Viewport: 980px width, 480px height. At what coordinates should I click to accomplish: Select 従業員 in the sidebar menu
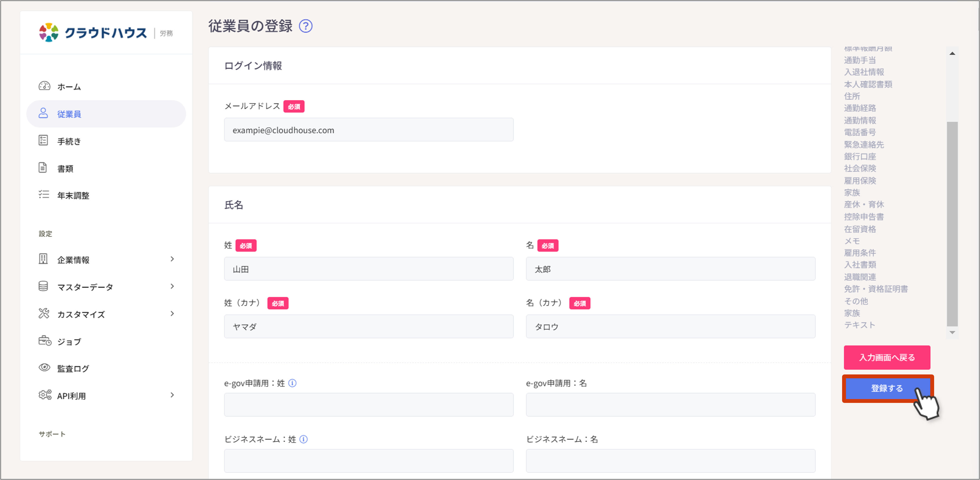coord(106,114)
